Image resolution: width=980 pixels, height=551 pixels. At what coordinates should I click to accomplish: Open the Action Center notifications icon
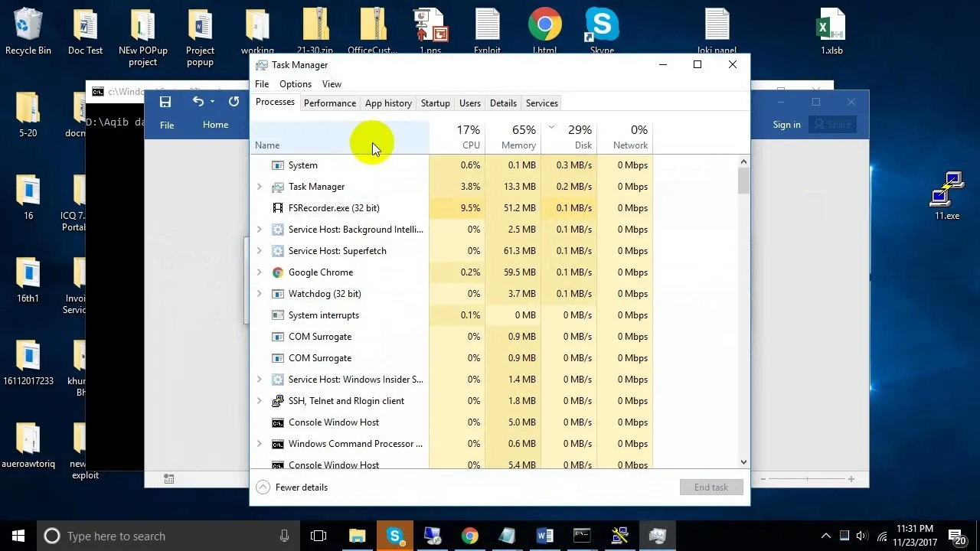pos(956,536)
